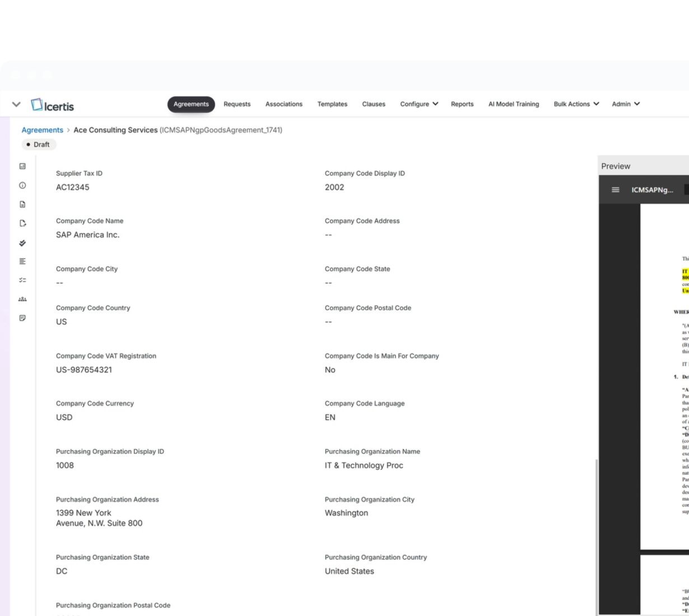Click the checklist icon in sidebar
The height and width of the screenshot is (616, 689).
(22, 280)
